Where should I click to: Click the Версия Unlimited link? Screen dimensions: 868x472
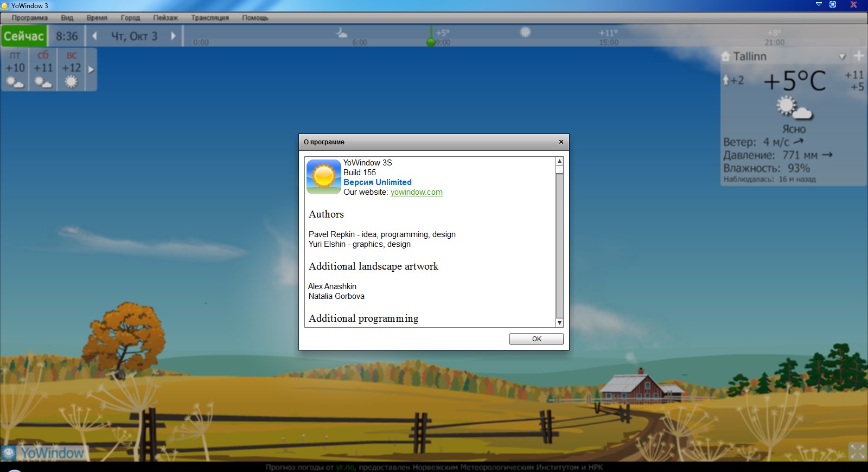[378, 182]
